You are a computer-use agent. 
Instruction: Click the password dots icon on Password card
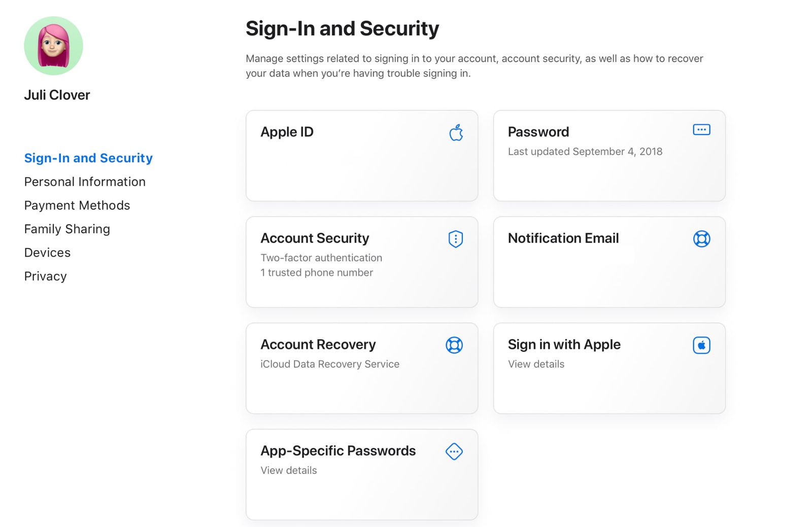(701, 130)
